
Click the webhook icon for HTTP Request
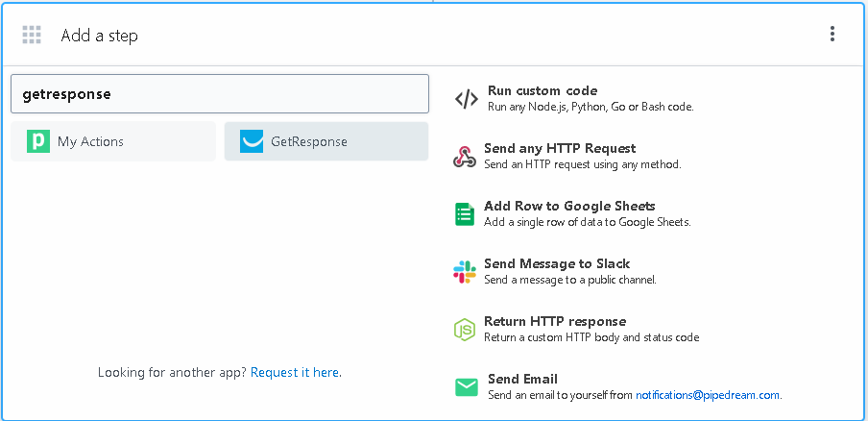tap(465, 157)
